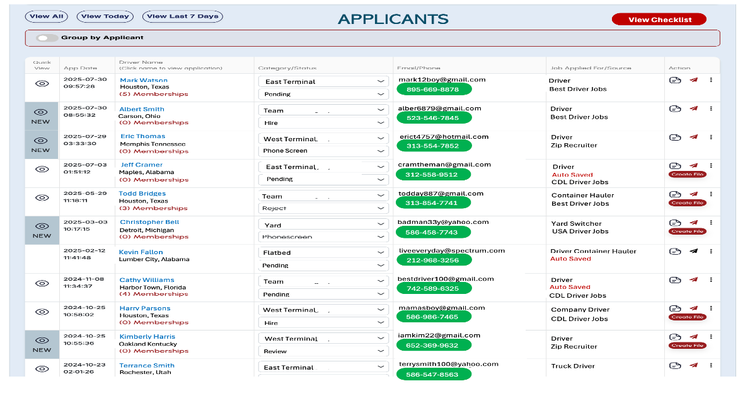Click the red send plane for Albert Smith
The image size is (750, 410).
[694, 109]
